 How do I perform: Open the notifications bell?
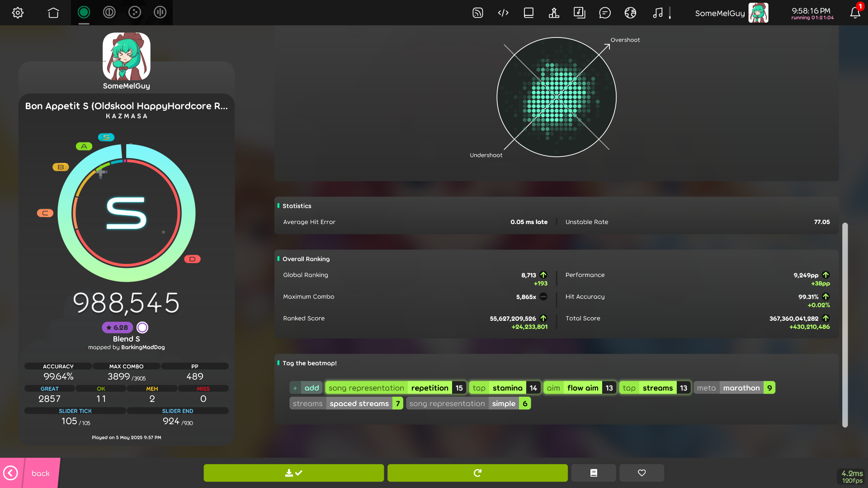854,13
